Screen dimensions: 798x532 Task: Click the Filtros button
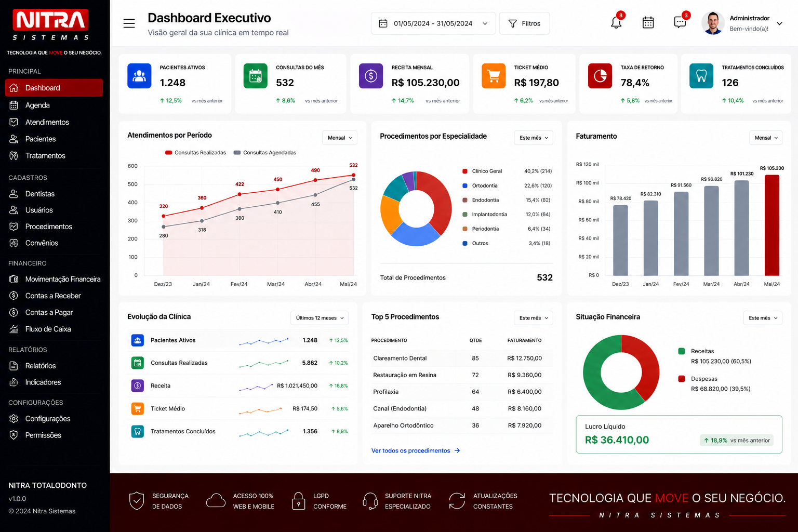[524, 23]
